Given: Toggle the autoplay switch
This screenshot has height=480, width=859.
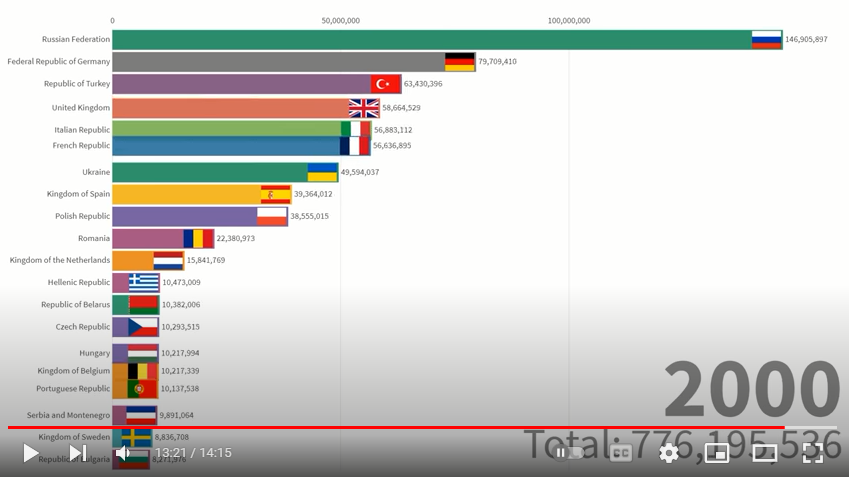Looking at the screenshot, I should (x=570, y=453).
